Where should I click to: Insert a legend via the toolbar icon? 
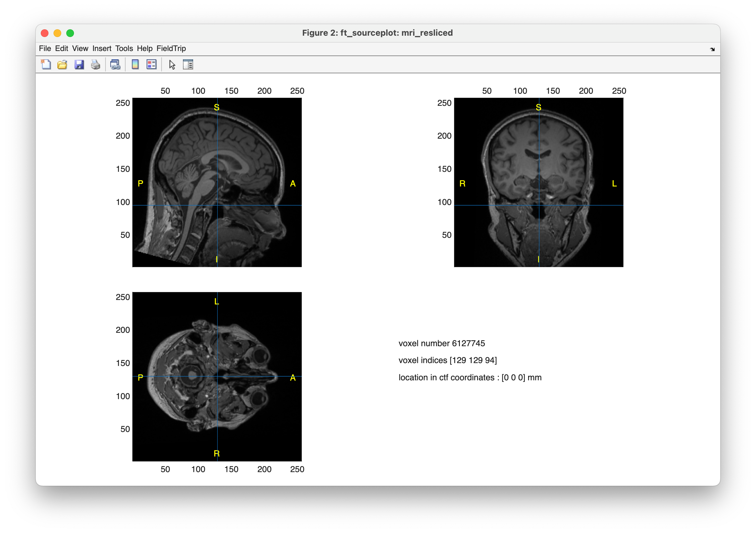coord(151,65)
